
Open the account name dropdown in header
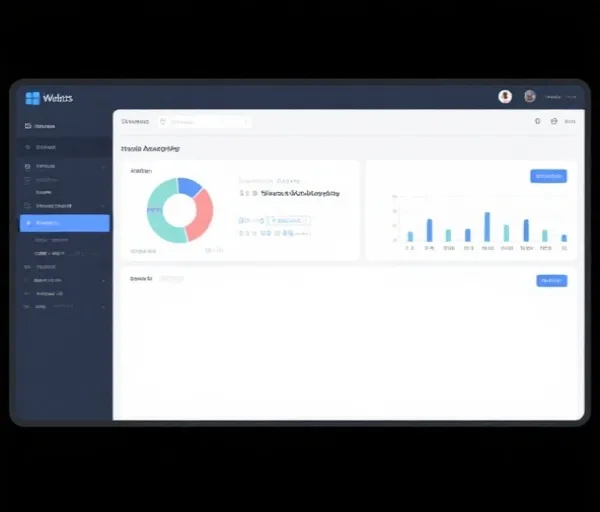561,97
